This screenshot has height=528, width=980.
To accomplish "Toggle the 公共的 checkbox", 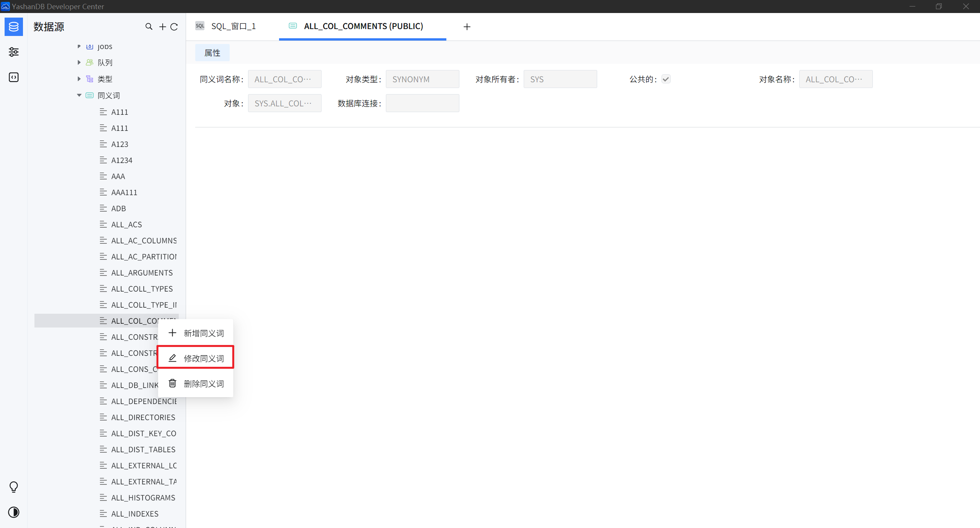I will (666, 79).
